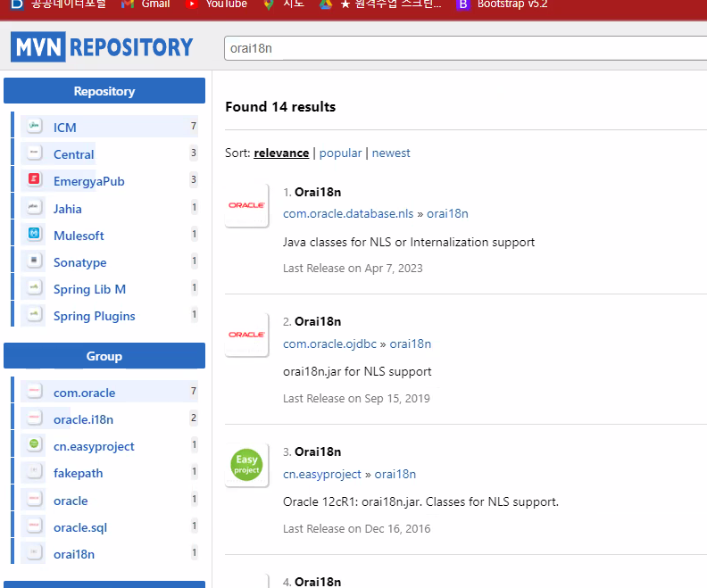Screen dimensions: 707x588
Task: Click 'Last Release on Apr 7, 2023' text
Action: (353, 269)
